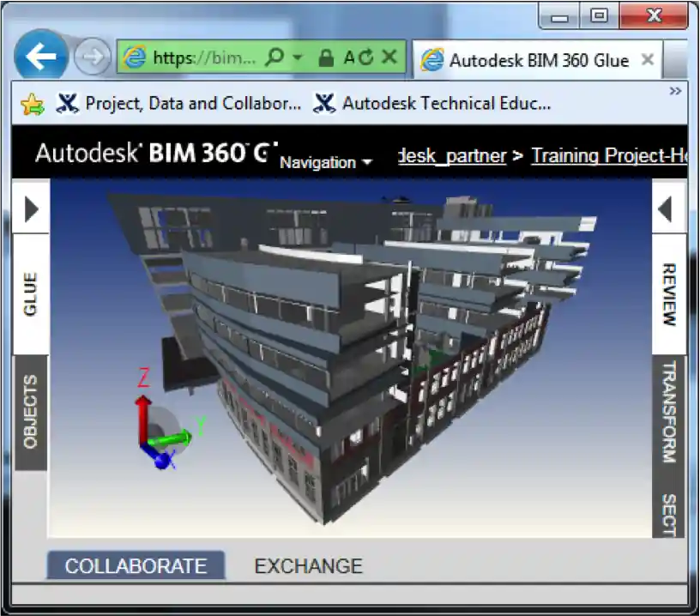Click the stop loading X in address bar
The image size is (700, 616).
coord(389,57)
